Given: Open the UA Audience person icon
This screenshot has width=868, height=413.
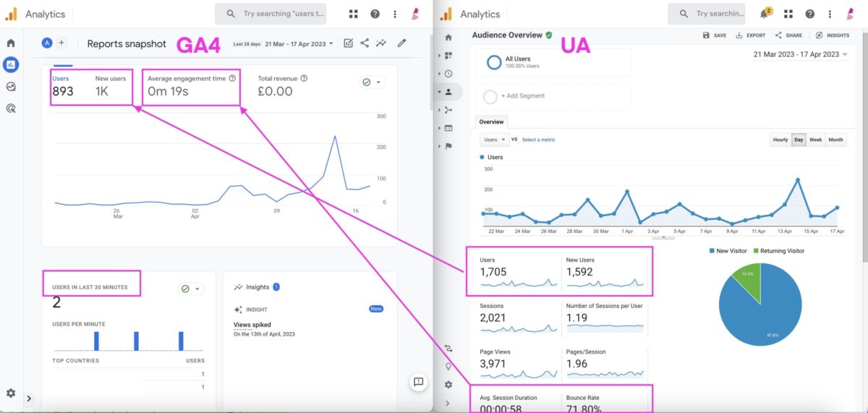Looking at the screenshot, I should [x=448, y=92].
